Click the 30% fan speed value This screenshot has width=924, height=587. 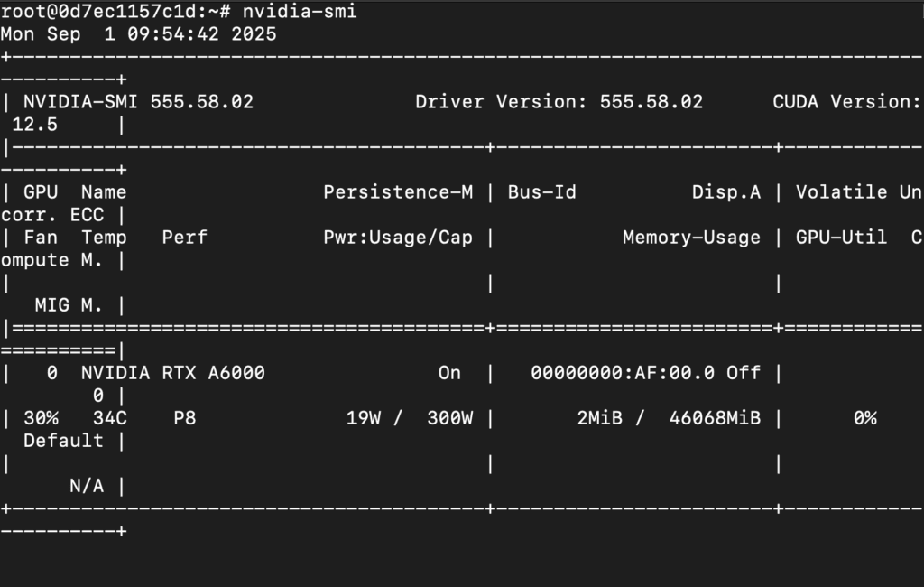pyautogui.click(x=41, y=418)
